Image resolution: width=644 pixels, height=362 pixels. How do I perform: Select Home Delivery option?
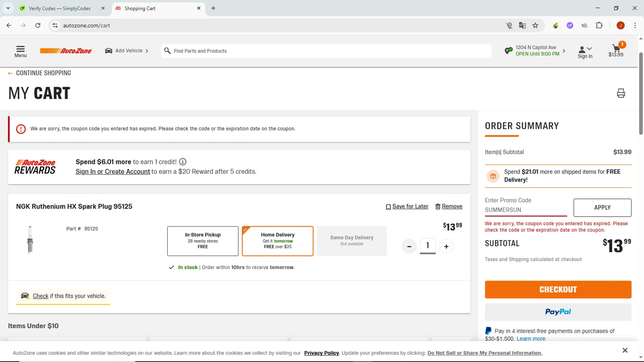coord(278,241)
